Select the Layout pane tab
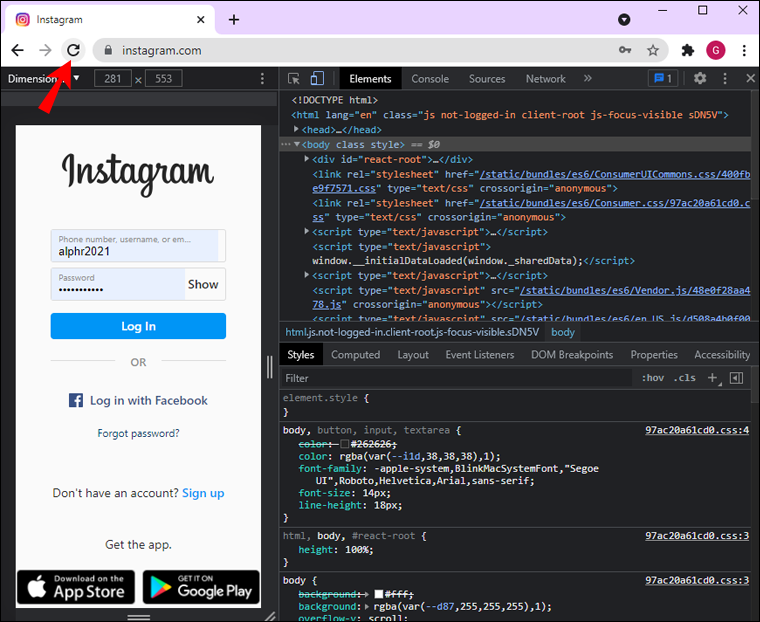 click(x=413, y=355)
